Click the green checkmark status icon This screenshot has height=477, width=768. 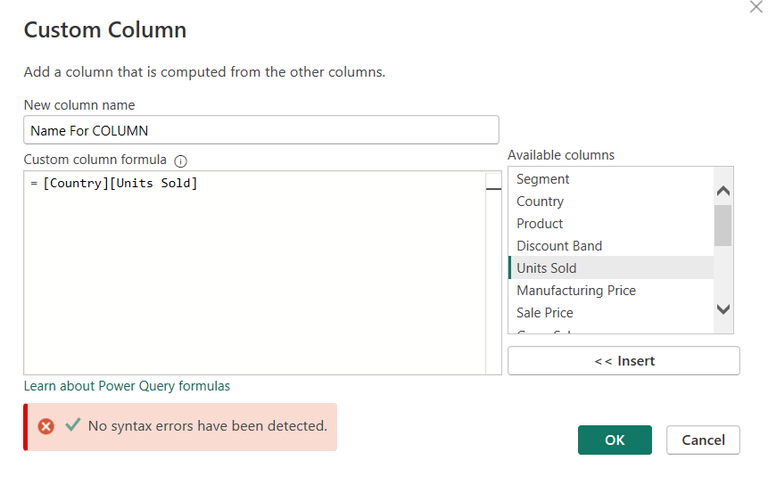click(73, 425)
